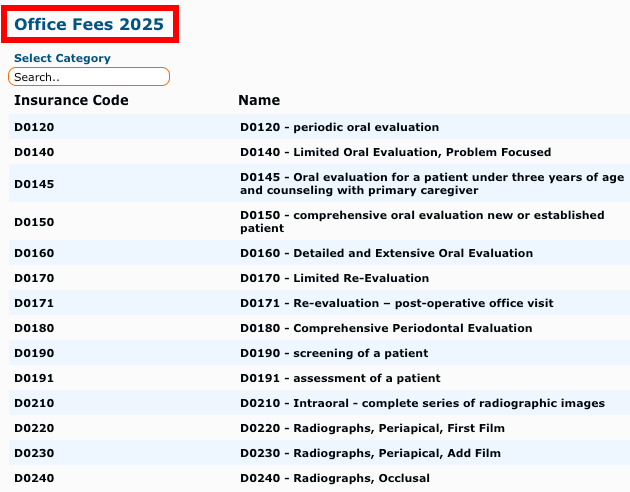Select the D0170 insurance code cell
This screenshot has width=630, height=492.
[34, 278]
